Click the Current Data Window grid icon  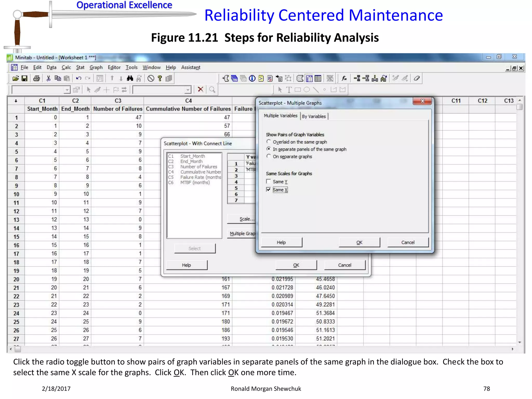309,78
